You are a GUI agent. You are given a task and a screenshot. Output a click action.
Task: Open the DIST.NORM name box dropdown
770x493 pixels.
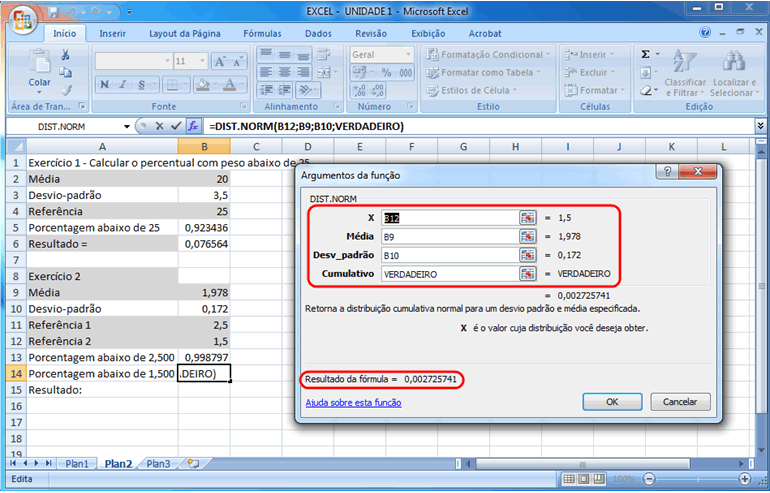click(x=127, y=127)
